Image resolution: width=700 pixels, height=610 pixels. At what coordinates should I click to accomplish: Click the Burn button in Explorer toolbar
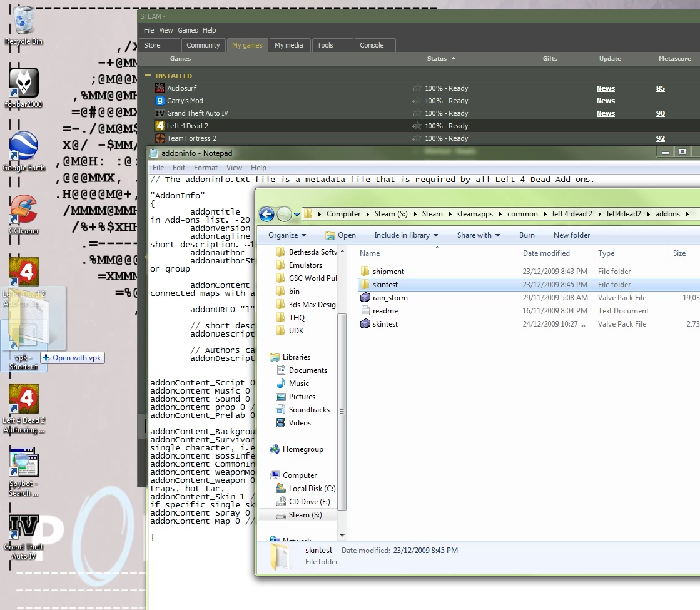tap(527, 235)
